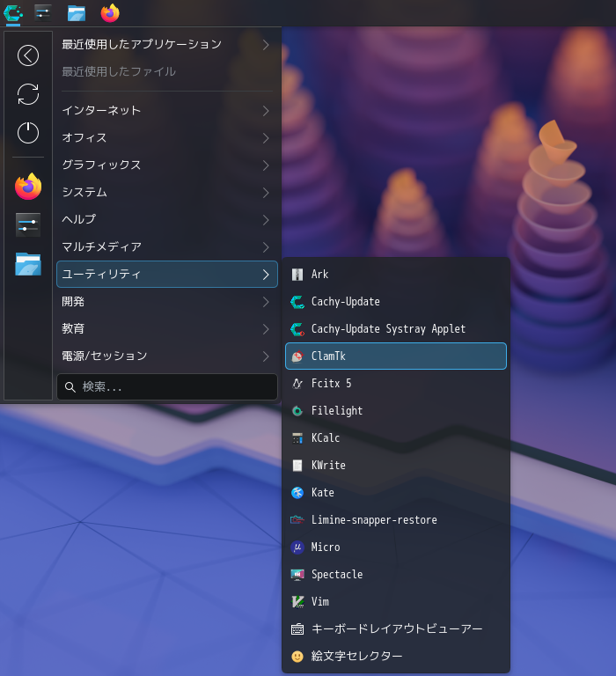Click the Filelight ring icon

click(x=297, y=411)
